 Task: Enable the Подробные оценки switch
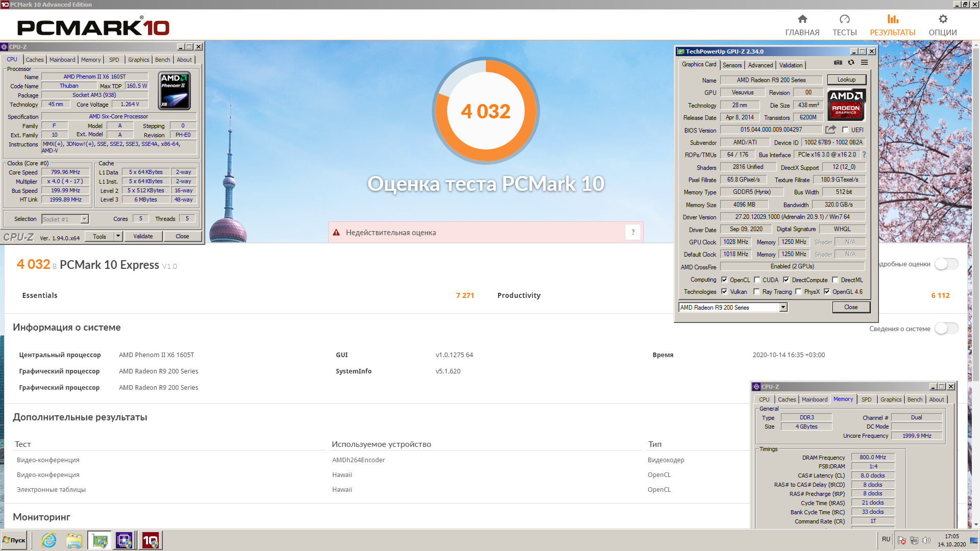[946, 264]
